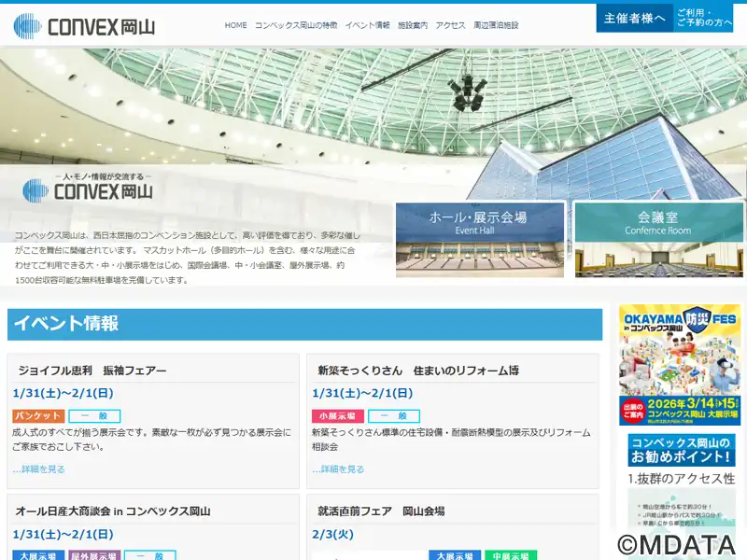This screenshot has height=560, width=747.
Task: Open コンベックス岡山の特徴 menu item
Action: (296, 25)
